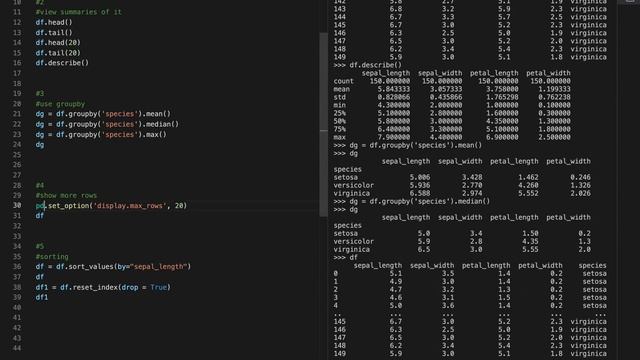Click the 'df' statement on line 37
Image resolution: width=640 pixels, height=360 pixels.
40,277
